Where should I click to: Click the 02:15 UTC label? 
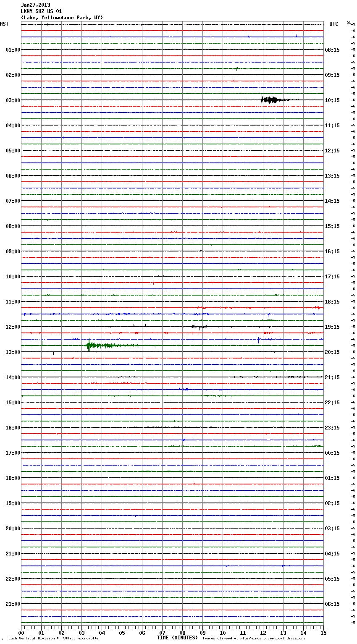(332, 503)
